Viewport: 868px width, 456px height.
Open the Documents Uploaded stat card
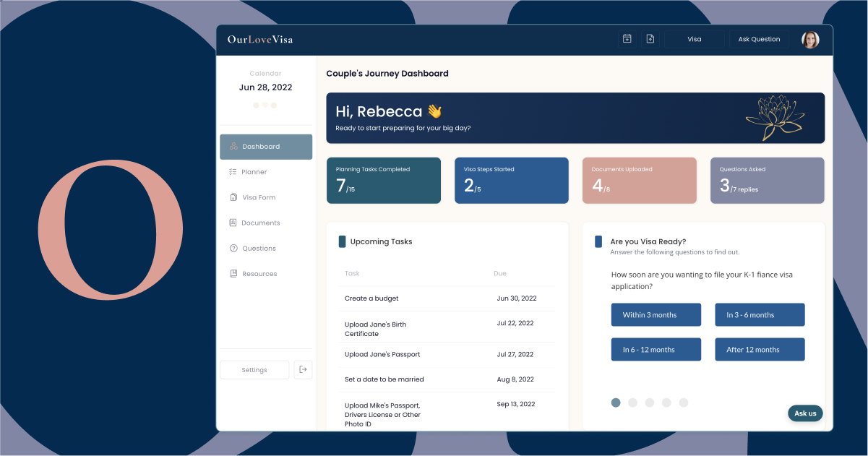(x=639, y=181)
